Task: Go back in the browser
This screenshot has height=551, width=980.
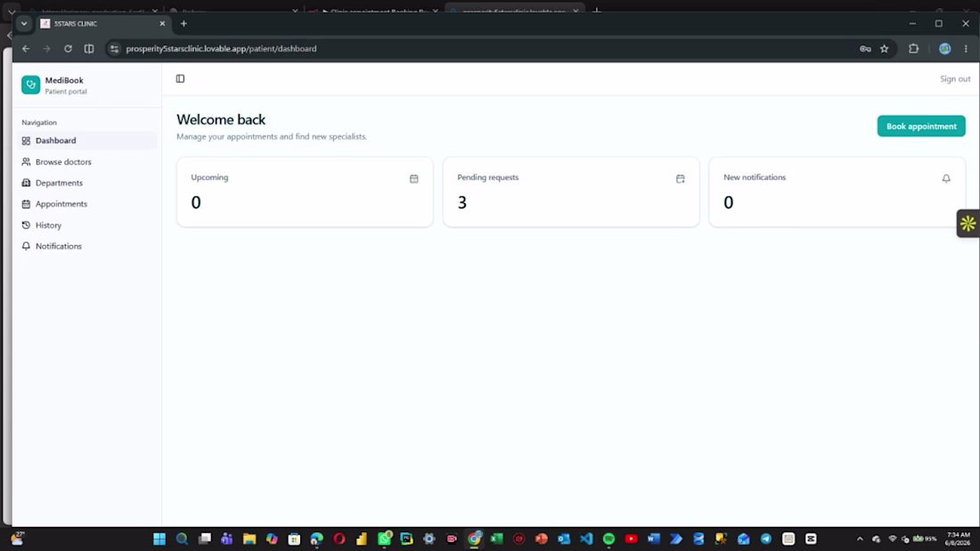Action: coord(26,49)
